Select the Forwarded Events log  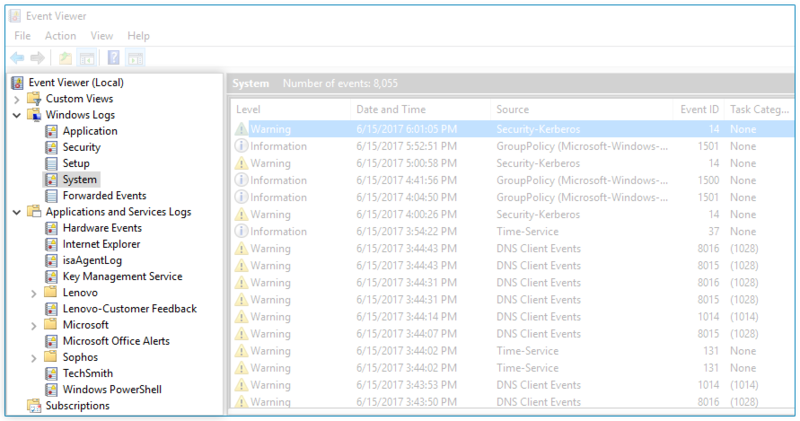click(x=104, y=196)
